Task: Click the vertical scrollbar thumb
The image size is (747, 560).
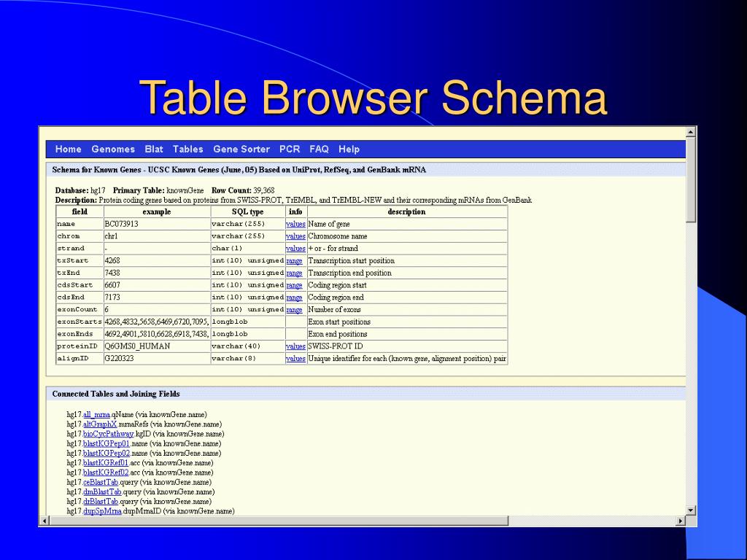Action: [x=691, y=179]
